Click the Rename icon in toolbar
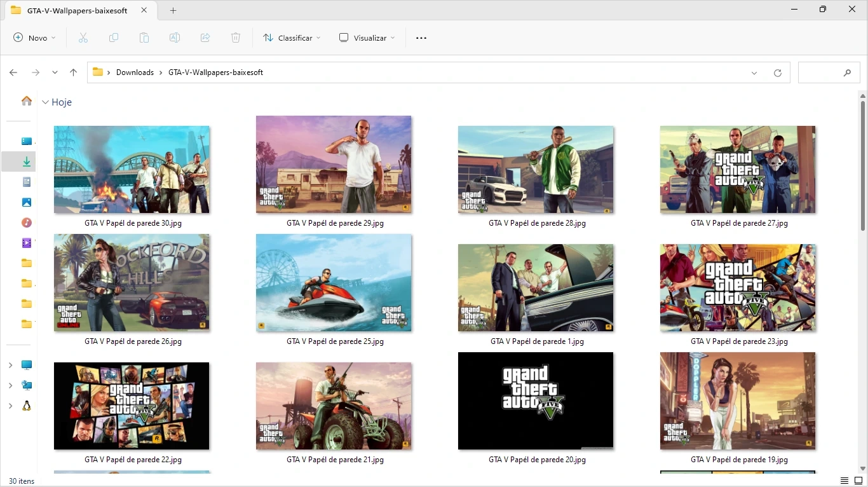Viewport: 868px width, 487px height. 175,38
